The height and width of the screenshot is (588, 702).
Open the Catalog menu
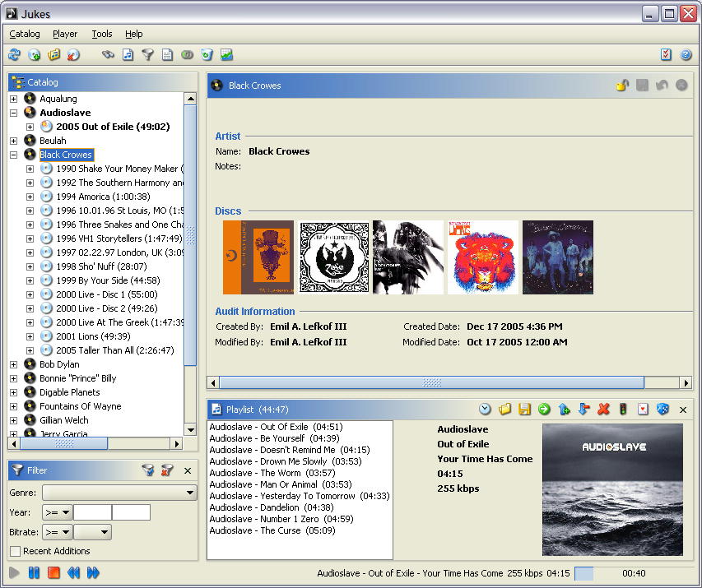(25, 34)
